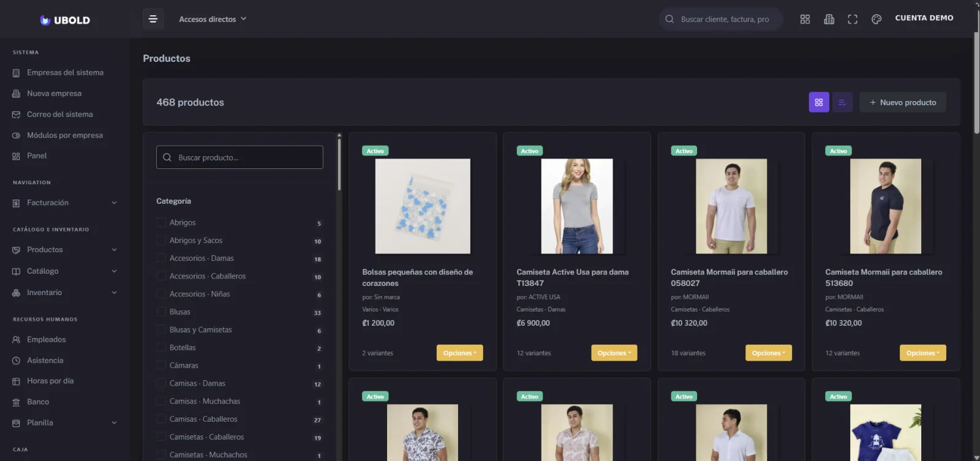Expand the Facturación submenu chevron

pyautogui.click(x=114, y=203)
